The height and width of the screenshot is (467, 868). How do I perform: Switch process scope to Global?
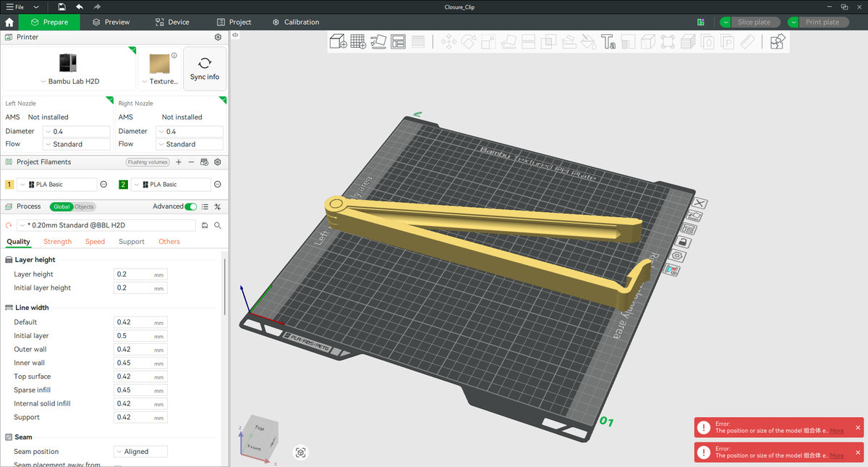(61, 207)
